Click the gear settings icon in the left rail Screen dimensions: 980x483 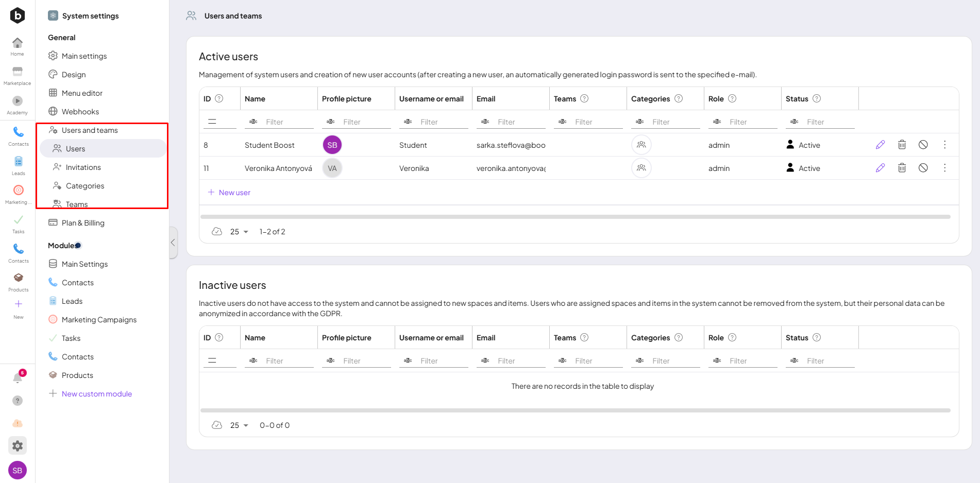pyautogui.click(x=18, y=446)
